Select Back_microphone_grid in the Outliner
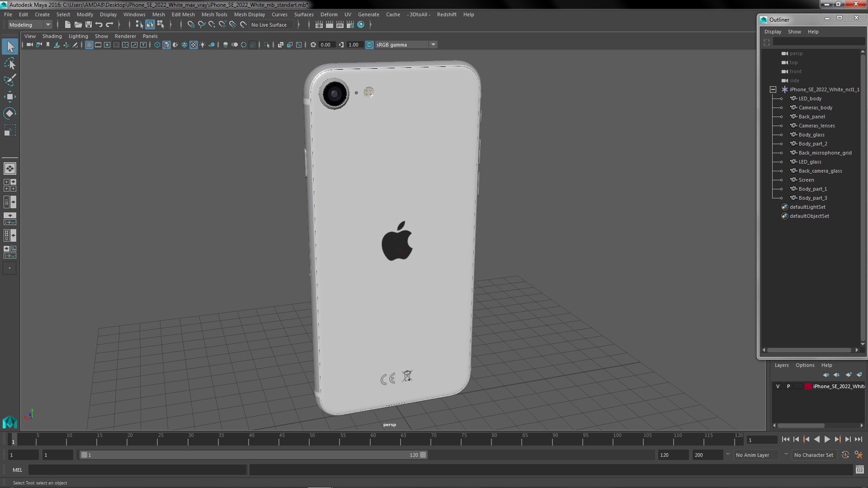The width and height of the screenshot is (868, 488). (825, 153)
